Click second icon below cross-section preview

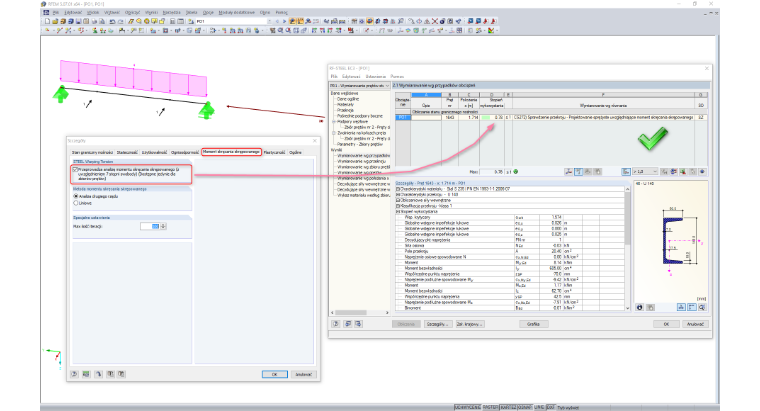[650, 307]
